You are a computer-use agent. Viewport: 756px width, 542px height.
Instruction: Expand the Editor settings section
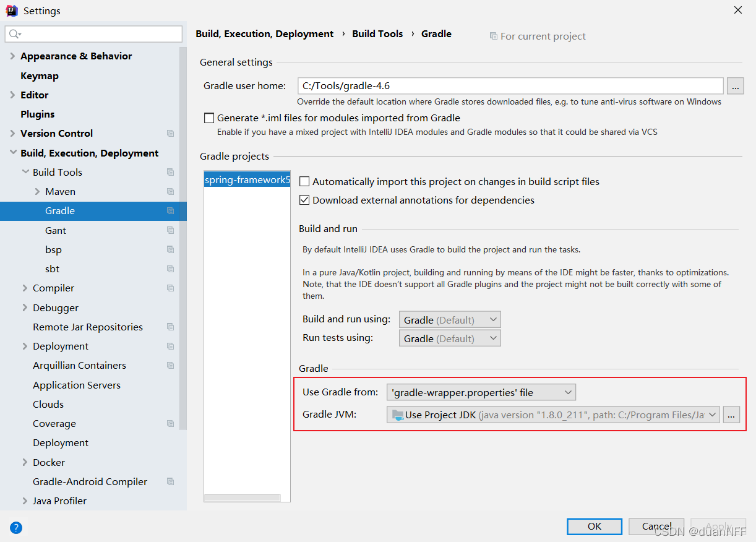(12, 95)
